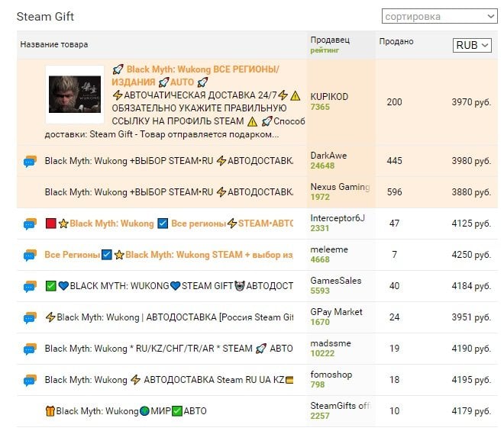Open chat icon on the GamesSales listing
The width and height of the screenshot is (504, 431).
click(x=30, y=287)
